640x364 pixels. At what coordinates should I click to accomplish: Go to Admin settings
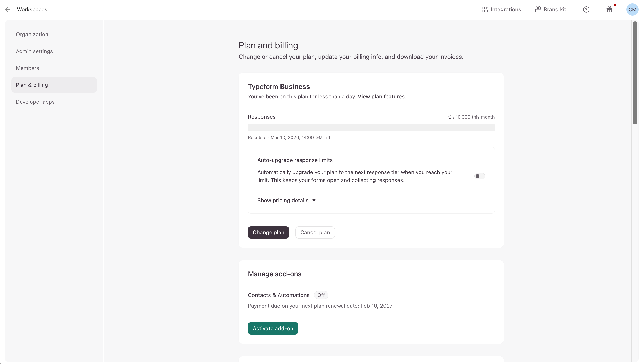point(34,51)
